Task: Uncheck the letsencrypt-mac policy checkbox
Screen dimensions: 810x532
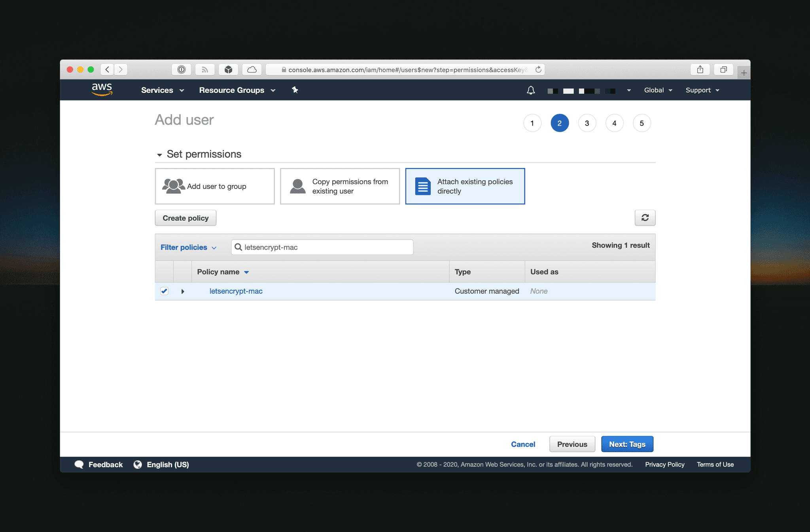Action: coord(164,291)
